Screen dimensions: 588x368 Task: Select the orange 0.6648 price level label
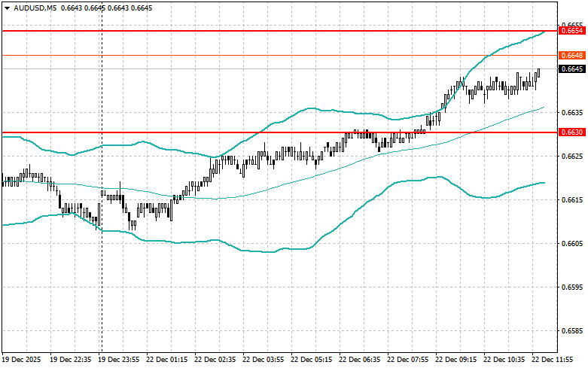[572, 56]
